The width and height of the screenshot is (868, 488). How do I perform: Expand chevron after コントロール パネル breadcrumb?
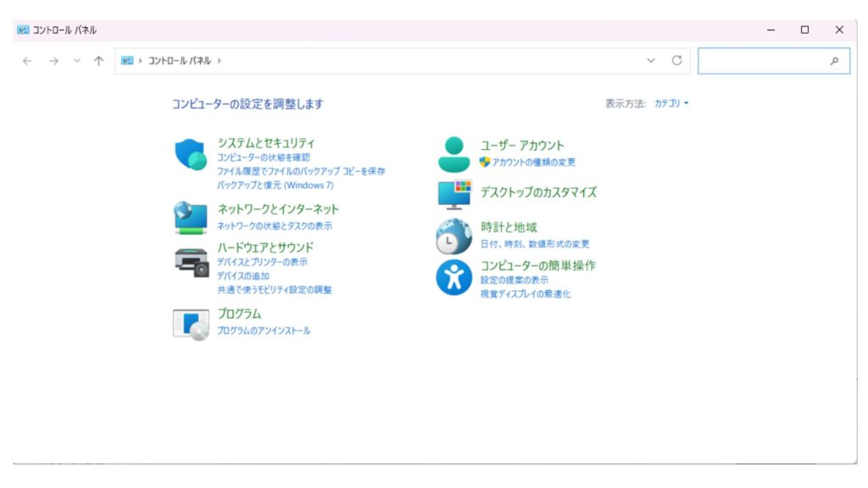coord(220,61)
